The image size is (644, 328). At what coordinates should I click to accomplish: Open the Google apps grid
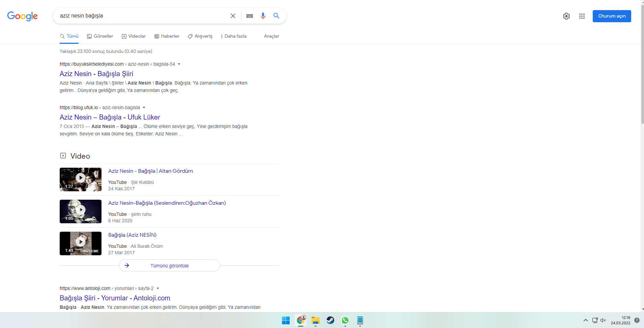(582, 16)
